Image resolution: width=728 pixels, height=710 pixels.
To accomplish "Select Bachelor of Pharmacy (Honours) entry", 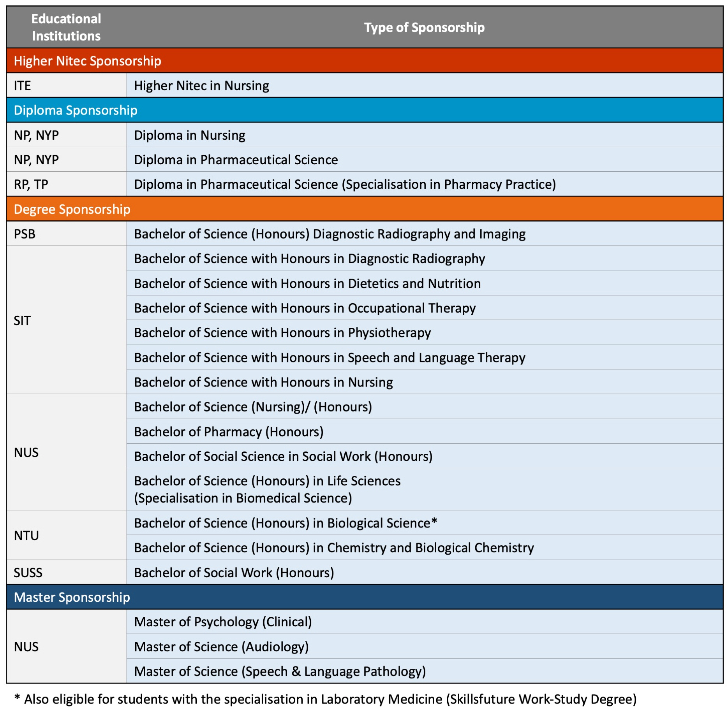I will pos(229,432).
